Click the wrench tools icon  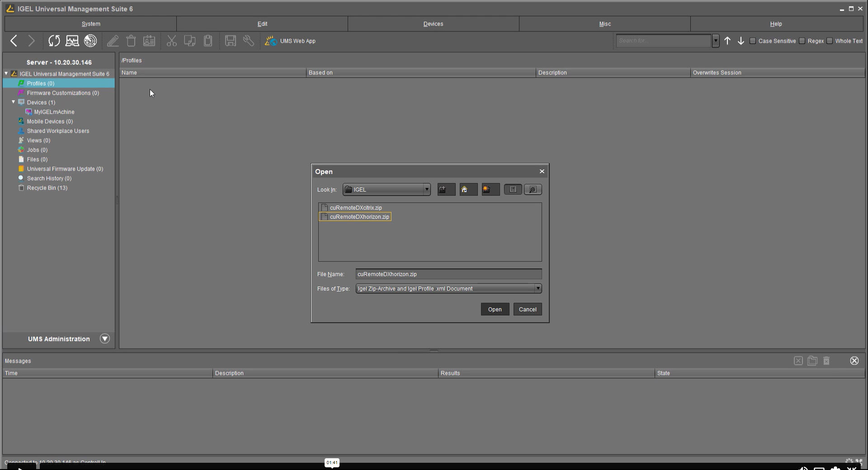tap(249, 41)
